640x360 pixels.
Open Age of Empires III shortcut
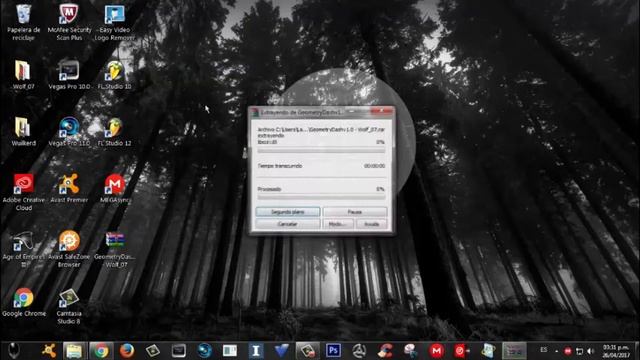[x=23, y=249]
